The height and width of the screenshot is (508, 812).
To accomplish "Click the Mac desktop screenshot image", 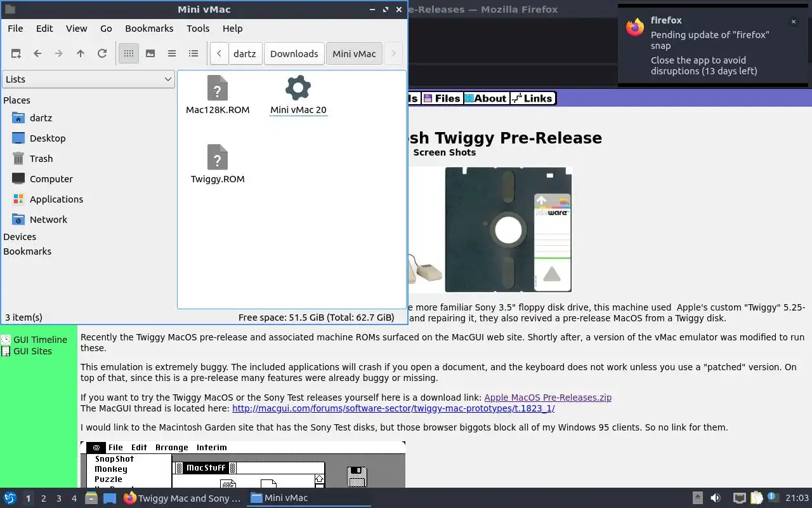I will pos(243,465).
